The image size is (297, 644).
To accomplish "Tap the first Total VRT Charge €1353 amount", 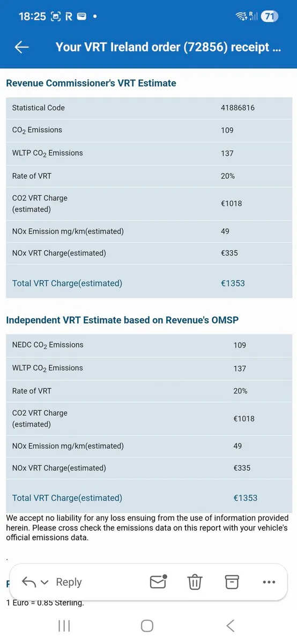I will pyautogui.click(x=233, y=283).
